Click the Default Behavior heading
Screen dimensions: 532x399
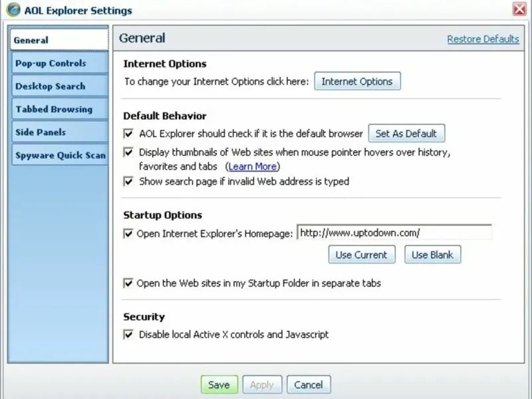(x=165, y=116)
